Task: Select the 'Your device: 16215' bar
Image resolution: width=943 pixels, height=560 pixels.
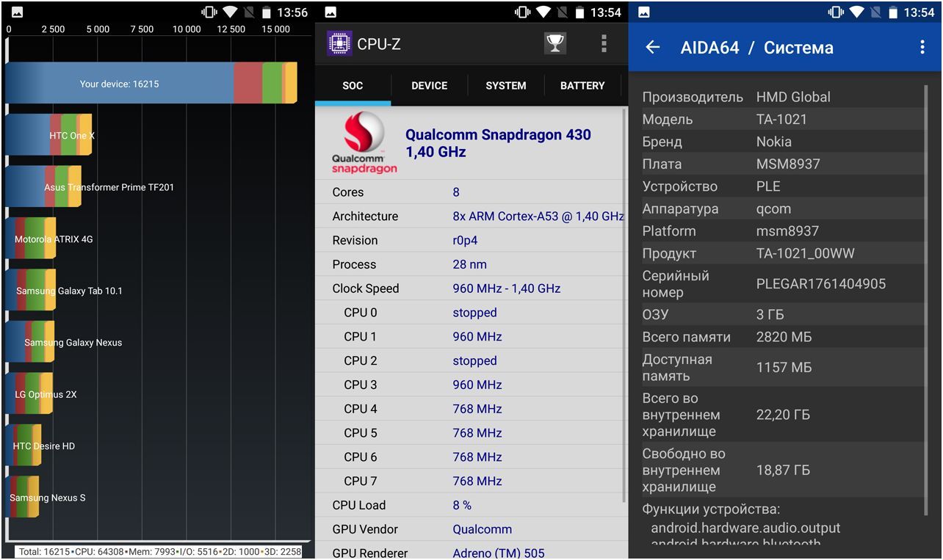Action: pos(151,83)
